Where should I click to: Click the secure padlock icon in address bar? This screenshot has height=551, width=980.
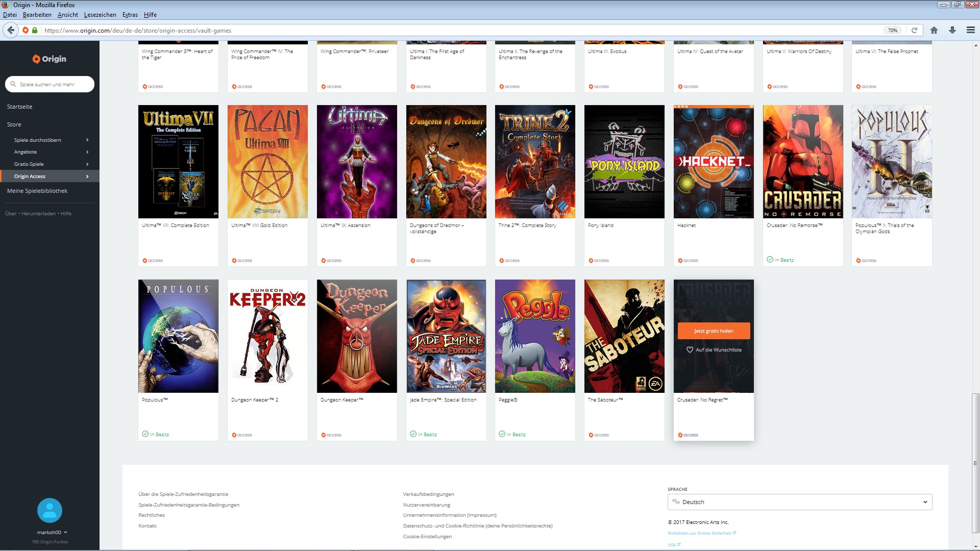tap(35, 30)
